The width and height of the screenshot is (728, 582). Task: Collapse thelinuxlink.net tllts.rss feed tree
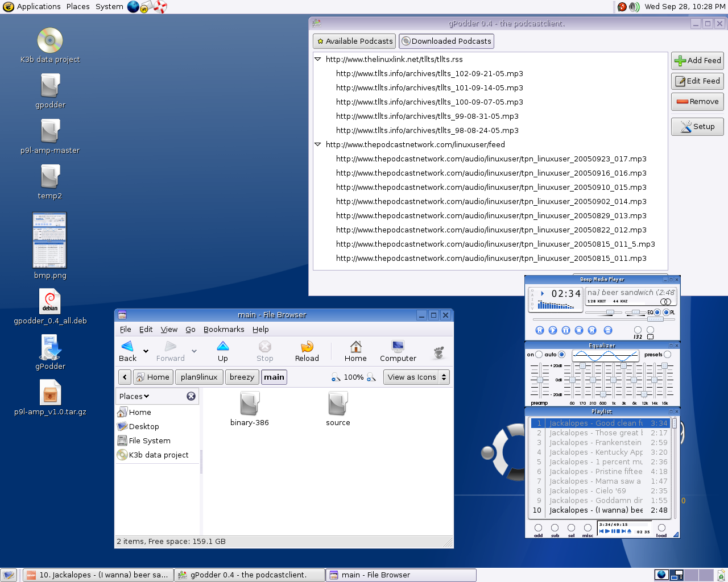tap(317, 59)
